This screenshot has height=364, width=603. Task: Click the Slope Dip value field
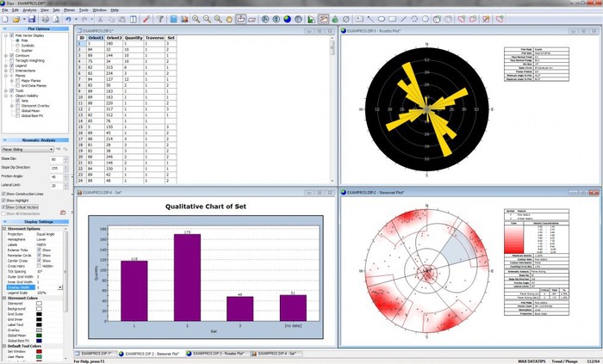pos(53,159)
